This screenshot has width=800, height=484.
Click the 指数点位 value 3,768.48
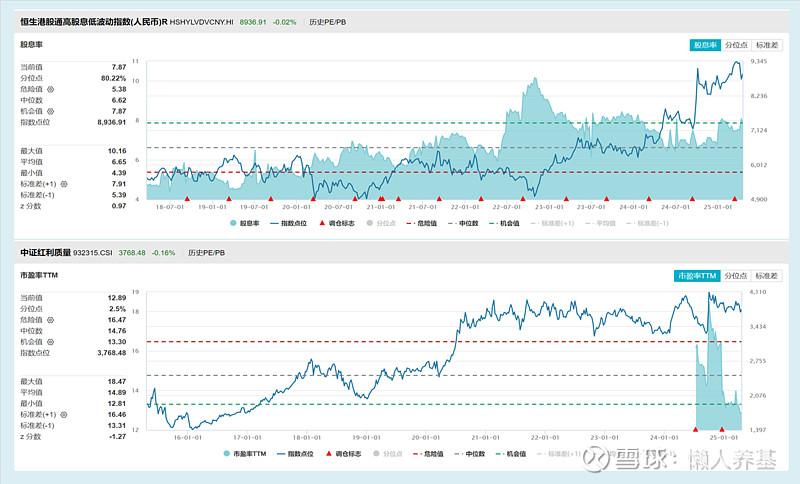[112, 353]
